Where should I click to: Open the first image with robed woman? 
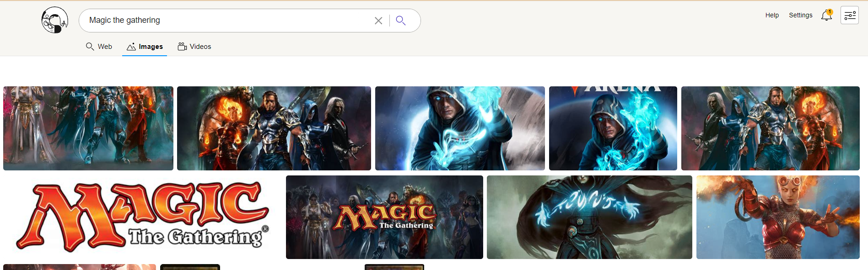(x=88, y=128)
